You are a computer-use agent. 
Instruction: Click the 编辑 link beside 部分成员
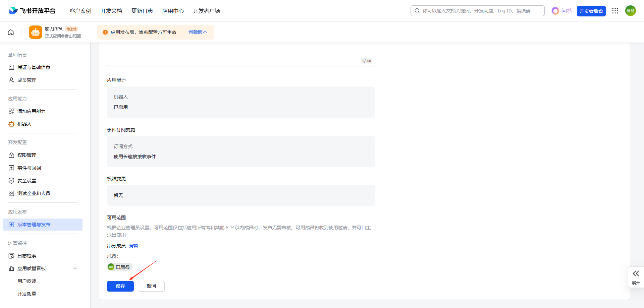pyautogui.click(x=133, y=246)
